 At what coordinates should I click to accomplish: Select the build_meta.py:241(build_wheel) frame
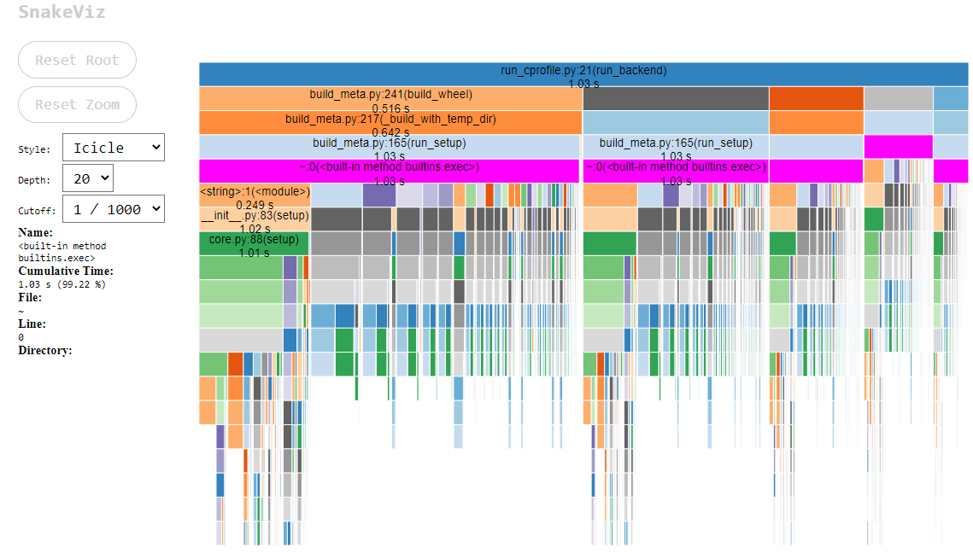[389, 96]
